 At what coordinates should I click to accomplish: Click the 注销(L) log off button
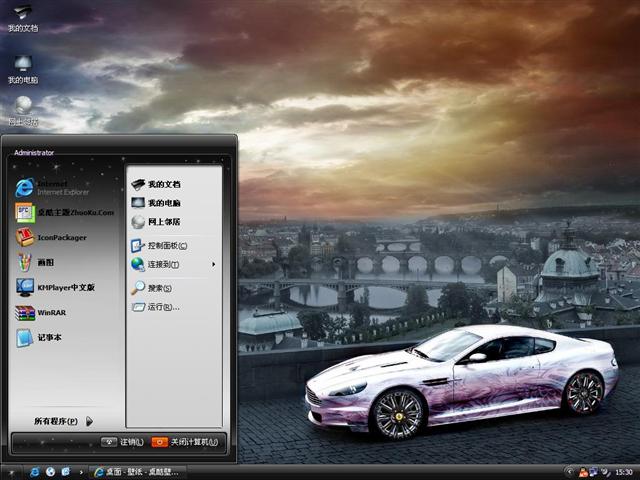123,442
